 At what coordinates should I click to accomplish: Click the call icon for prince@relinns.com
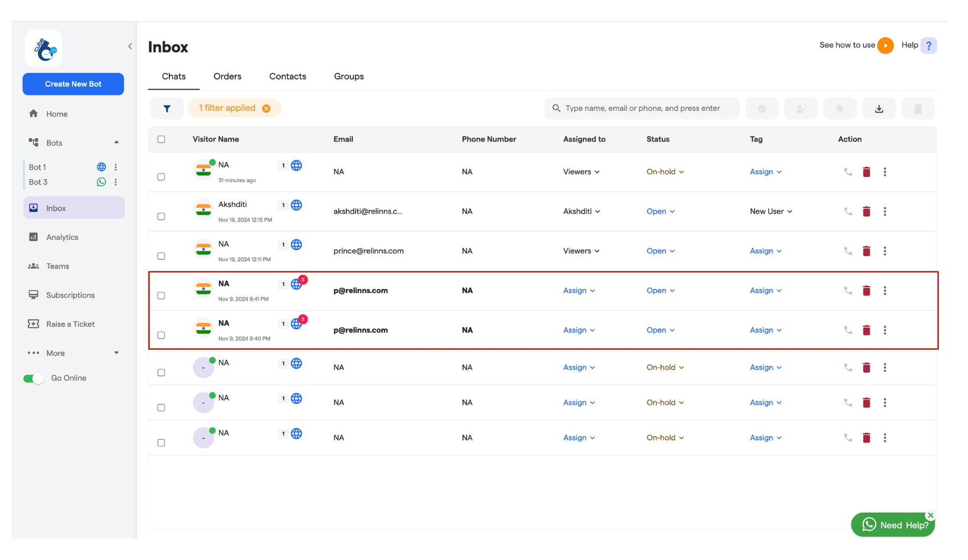(x=848, y=251)
